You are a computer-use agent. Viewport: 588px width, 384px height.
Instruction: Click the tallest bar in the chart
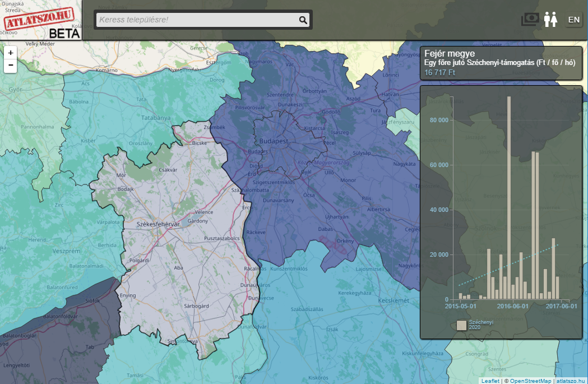(509, 197)
